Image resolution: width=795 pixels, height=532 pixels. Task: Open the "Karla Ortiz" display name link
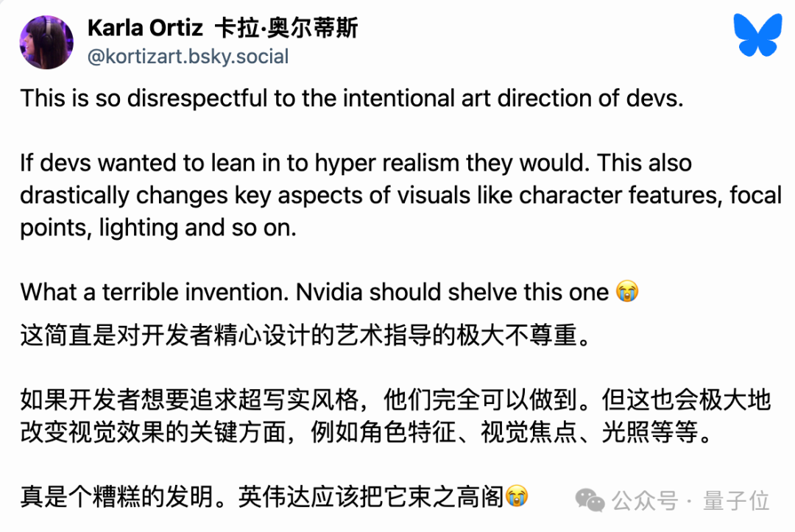[x=144, y=29]
